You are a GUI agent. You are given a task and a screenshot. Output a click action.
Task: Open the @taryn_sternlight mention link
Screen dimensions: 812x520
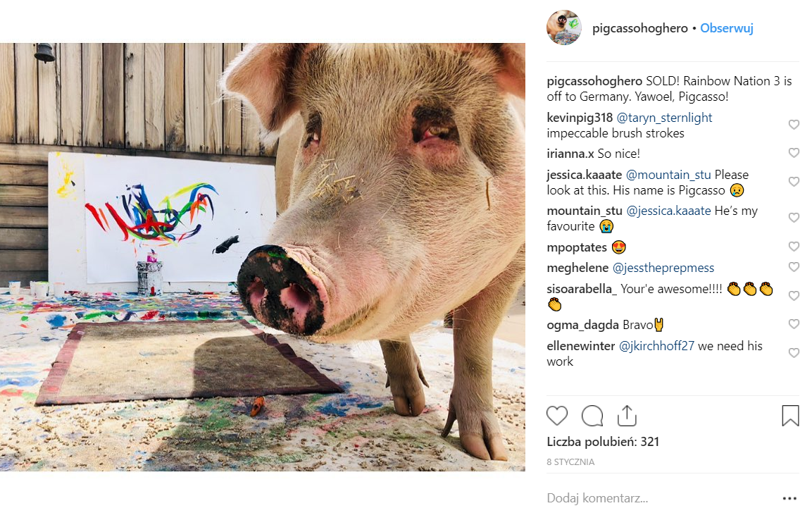point(664,118)
